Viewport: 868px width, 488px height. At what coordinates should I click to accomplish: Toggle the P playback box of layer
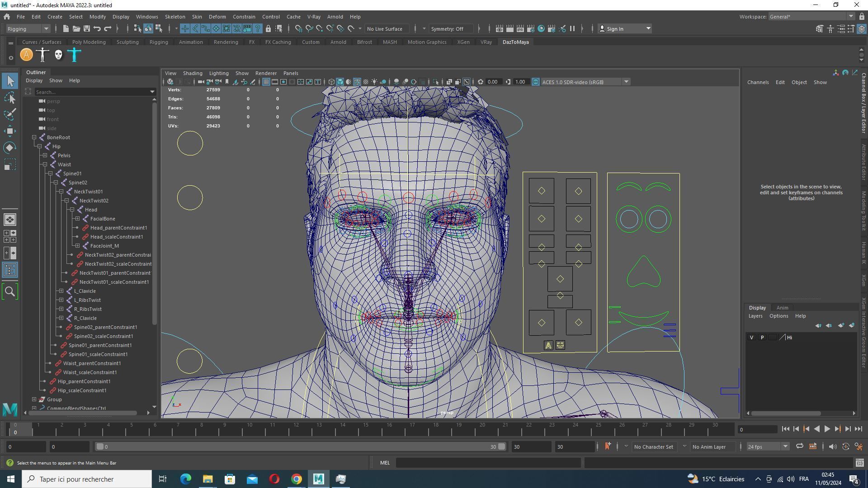[762, 338]
